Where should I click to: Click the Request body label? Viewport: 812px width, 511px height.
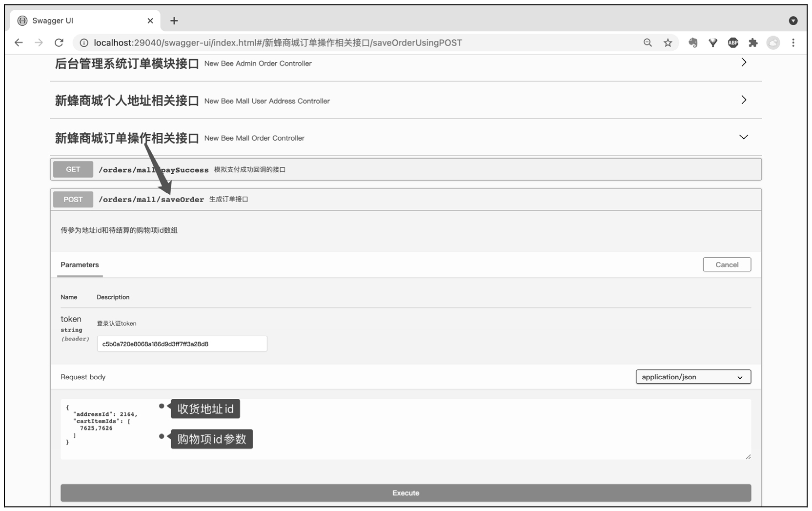[83, 377]
